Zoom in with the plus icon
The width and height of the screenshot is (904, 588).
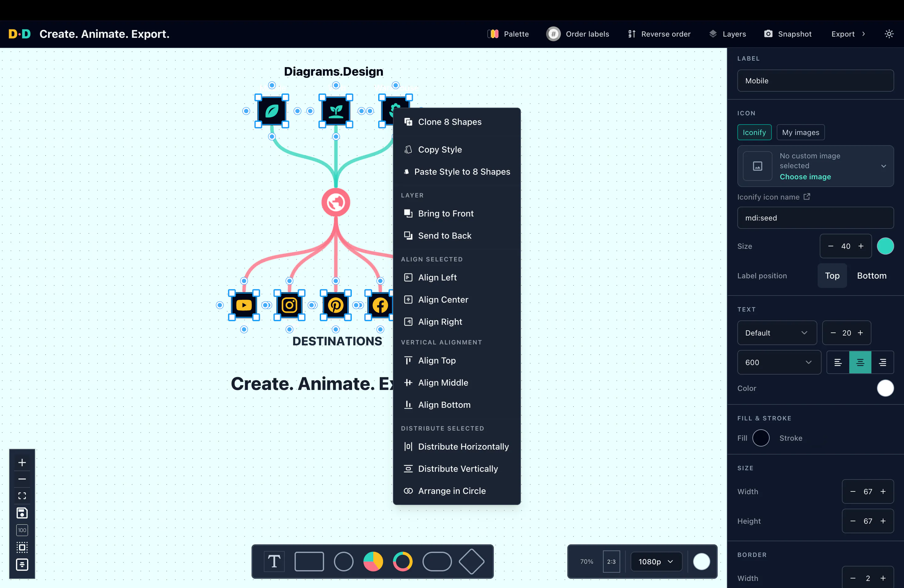[22, 462]
